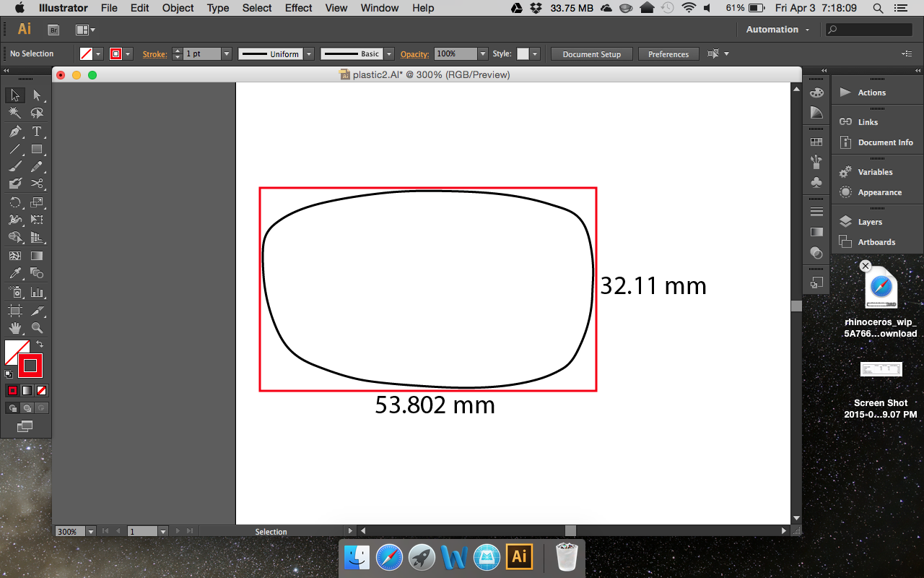Open the Stroke panel link
Viewport: 924px width, 578px height.
(154, 54)
